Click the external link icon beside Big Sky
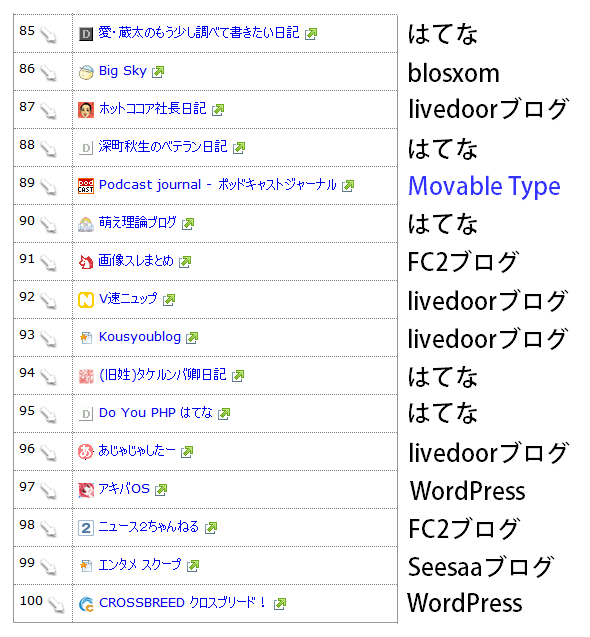This screenshot has height=637, width=590. tap(158, 72)
